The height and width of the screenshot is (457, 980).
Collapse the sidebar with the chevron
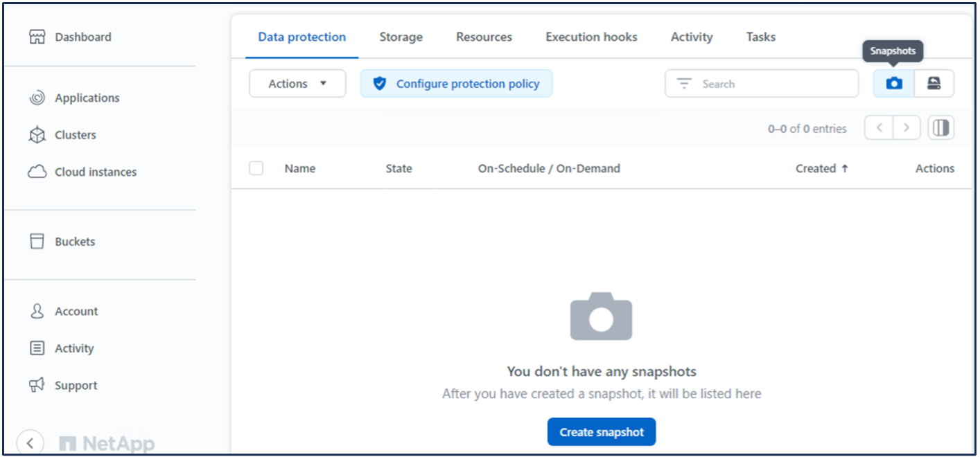(30, 442)
